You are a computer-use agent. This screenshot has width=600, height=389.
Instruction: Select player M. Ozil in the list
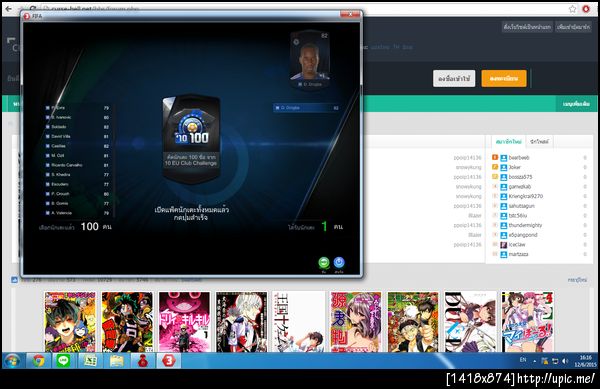tap(77, 156)
